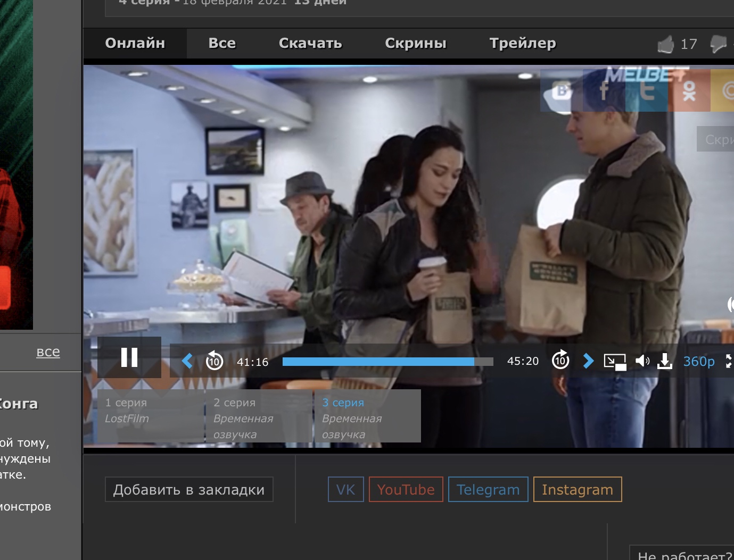This screenshot has width=734, height=560.
Task: Select 3 серия Временная озвучка in playlist
Action: [x=368, y=416]
